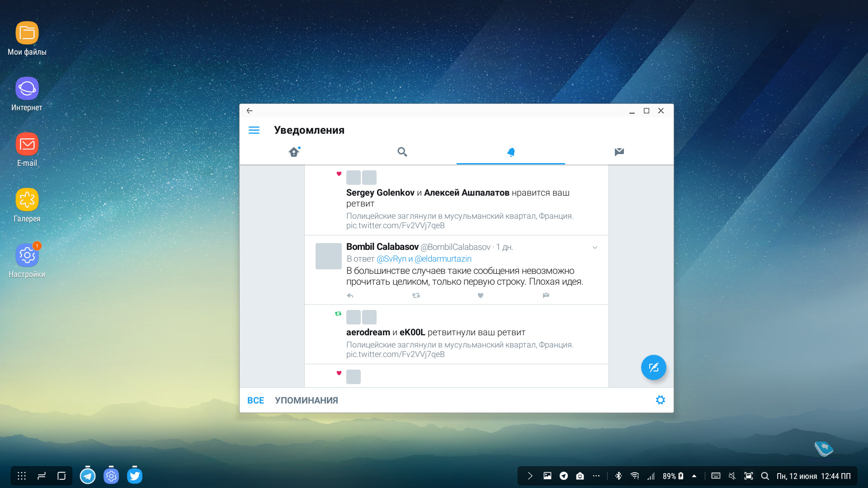Screen dimensions: 868x488
Task: Open Sergey Golenkov's profile name
Action: click(x=380, y=192)
